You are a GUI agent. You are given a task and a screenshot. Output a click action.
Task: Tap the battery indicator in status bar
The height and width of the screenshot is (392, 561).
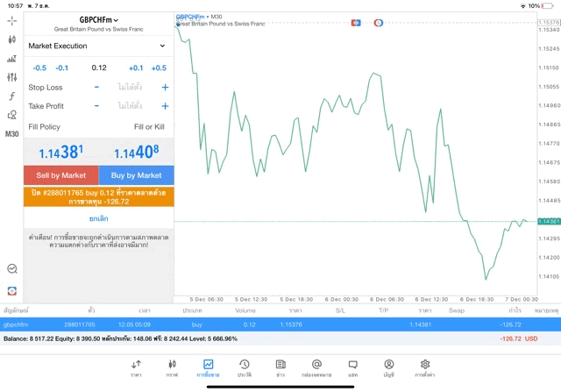coord(547,6)
